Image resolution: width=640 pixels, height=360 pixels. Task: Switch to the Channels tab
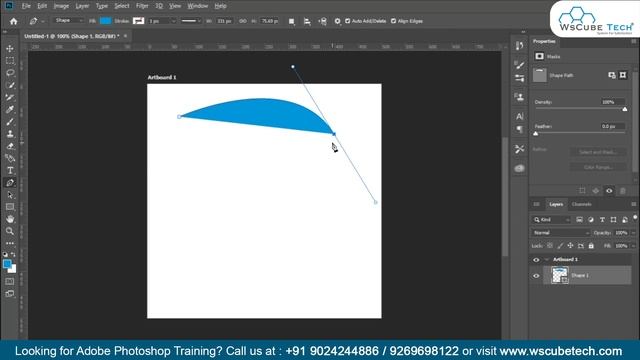point(582,204)
